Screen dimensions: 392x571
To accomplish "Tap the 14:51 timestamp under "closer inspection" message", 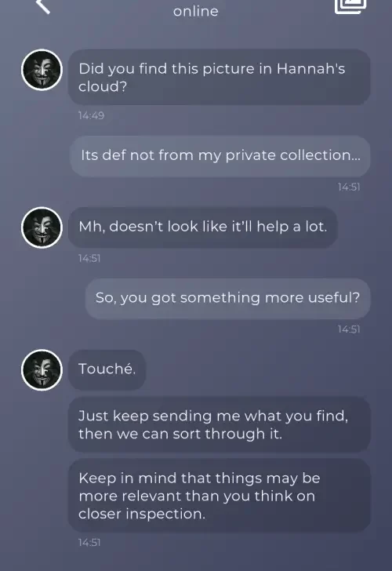I will (89, 542).
